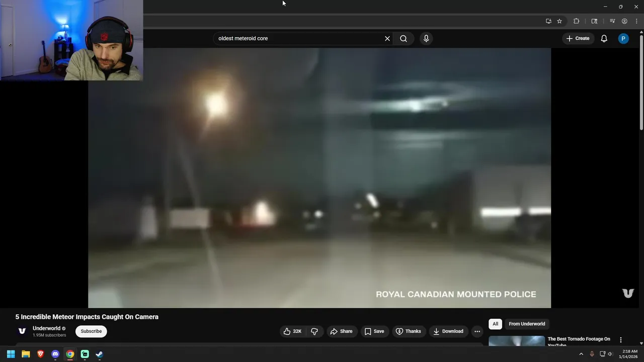The height and width of the screenshot is (362, 644).
Task: Expand hidden system tray icons chevron
Action: pos(581,354)
